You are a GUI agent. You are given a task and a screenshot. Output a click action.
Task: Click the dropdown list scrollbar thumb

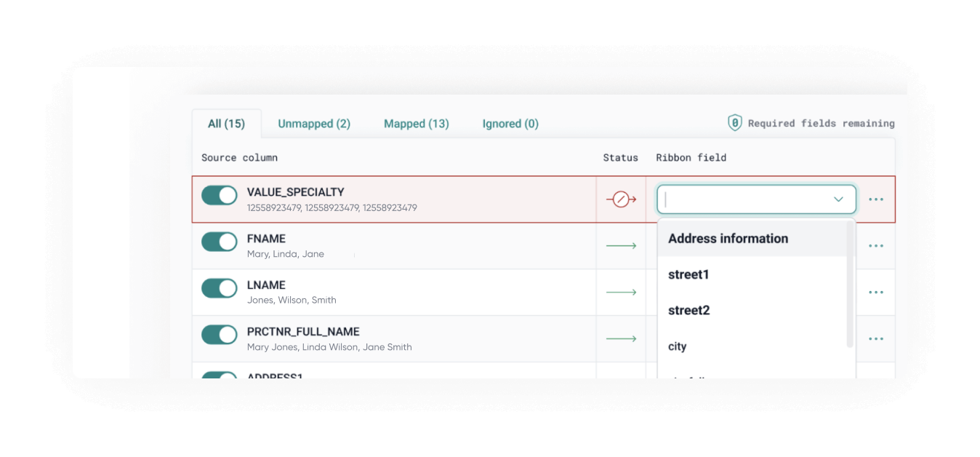click(x=850, y=284)
